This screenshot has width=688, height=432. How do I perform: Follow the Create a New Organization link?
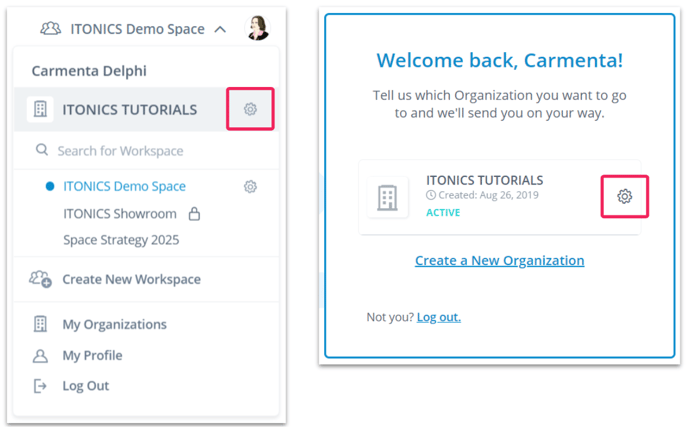pos(499,261)
